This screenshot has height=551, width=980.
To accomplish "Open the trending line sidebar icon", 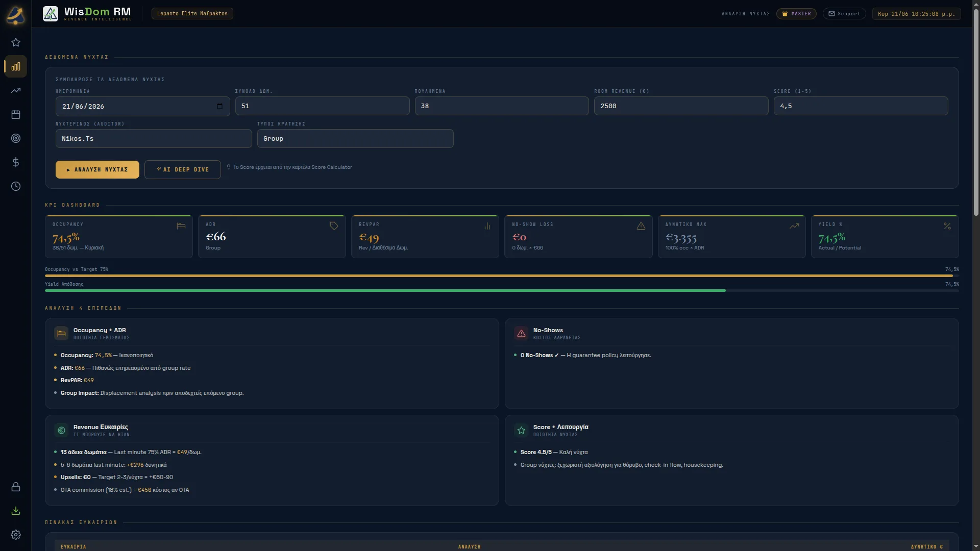I will pyautogui.click(x=16, y=90).
